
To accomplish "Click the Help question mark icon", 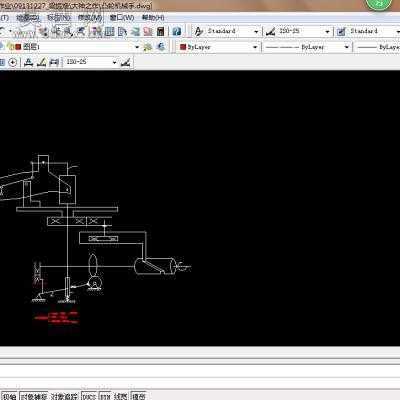I will [177, 31].
